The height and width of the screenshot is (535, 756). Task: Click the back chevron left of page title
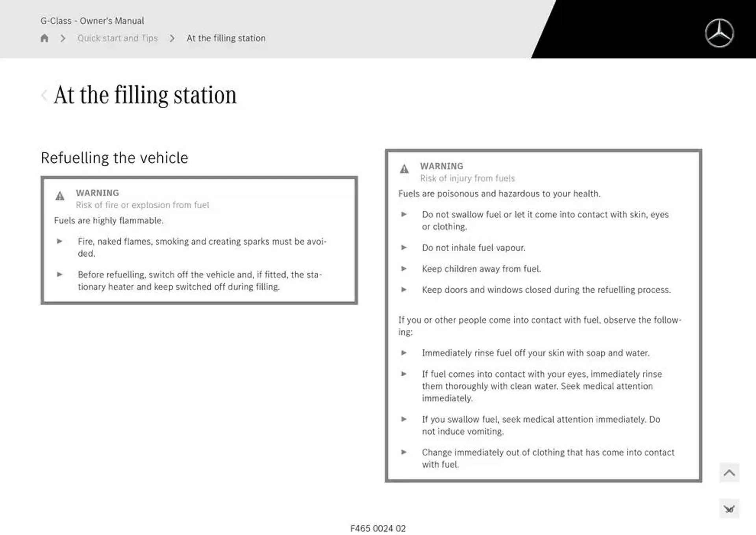pos(44,95)
